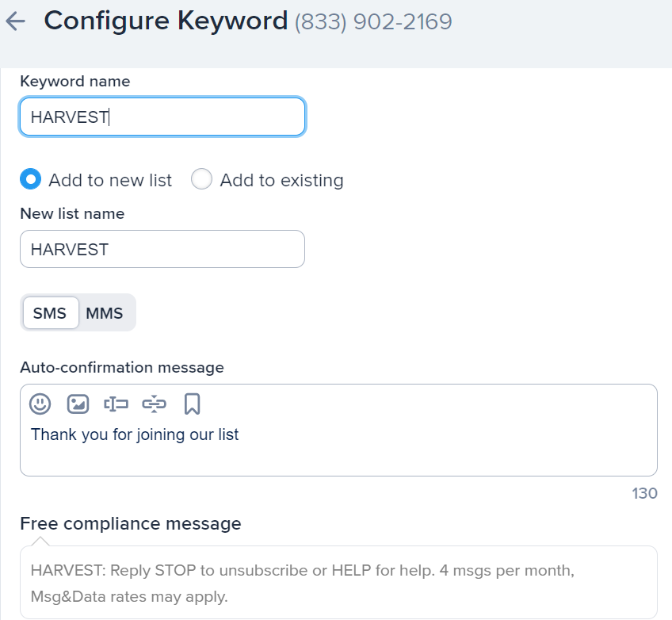Image resolution: width=672 pixels, height=620 pixels.
Task: Click the merge field insert icon
Action: (x=116, y=404)
